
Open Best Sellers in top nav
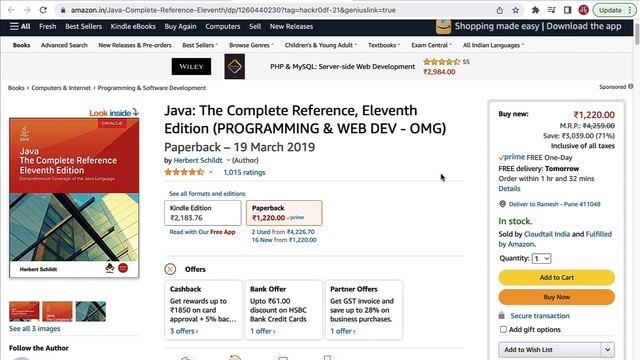point(83,27)
